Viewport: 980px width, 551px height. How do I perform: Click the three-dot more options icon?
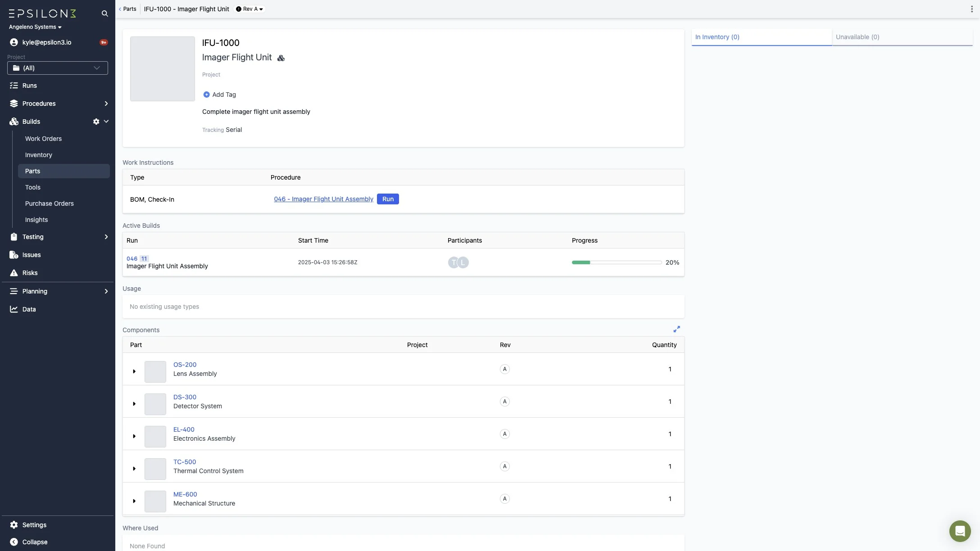[x=971, y=9]
